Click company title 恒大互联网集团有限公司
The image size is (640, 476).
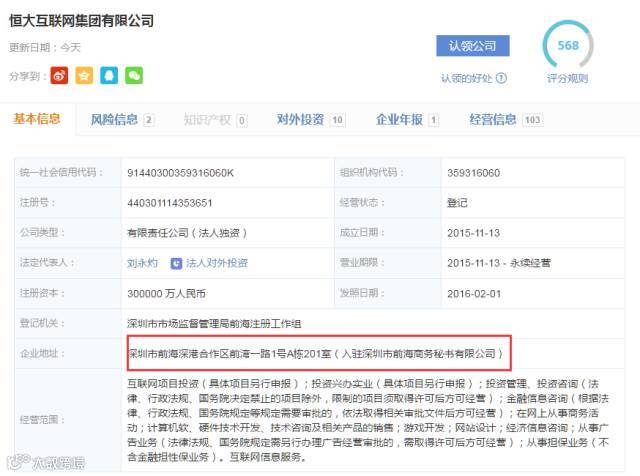(82, 21)
